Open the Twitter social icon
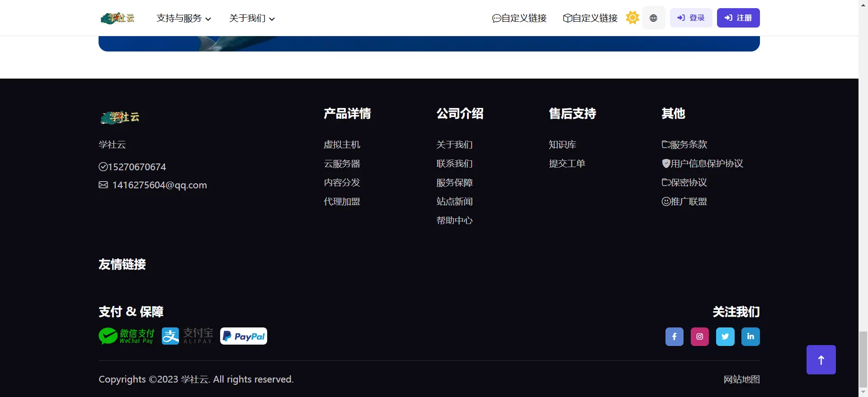Image resolution: width=868 pixels, height=397 pixels. coord(725,336)
